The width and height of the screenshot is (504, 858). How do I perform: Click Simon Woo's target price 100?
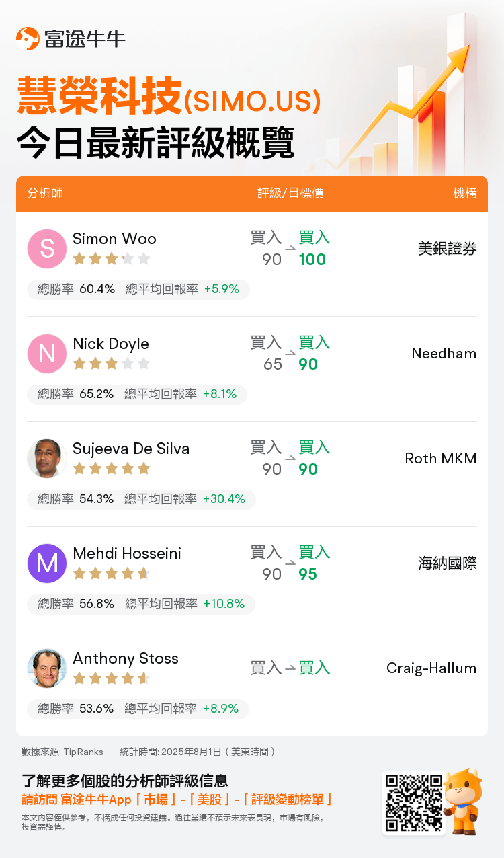pos(312,260)
